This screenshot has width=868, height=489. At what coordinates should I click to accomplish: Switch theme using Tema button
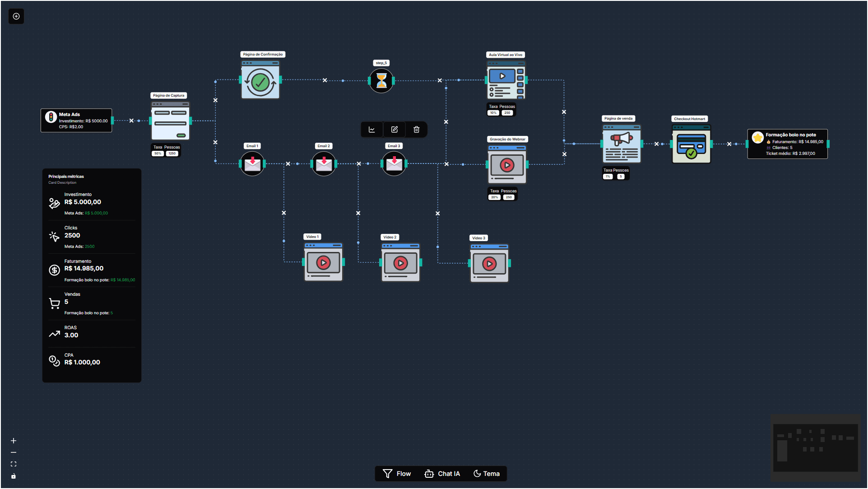[x=487, y=474]
